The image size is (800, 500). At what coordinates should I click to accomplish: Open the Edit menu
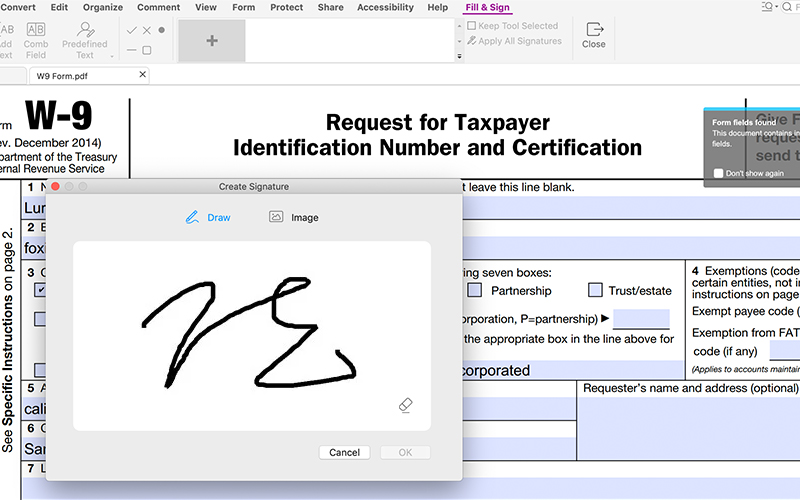(59, 7)
